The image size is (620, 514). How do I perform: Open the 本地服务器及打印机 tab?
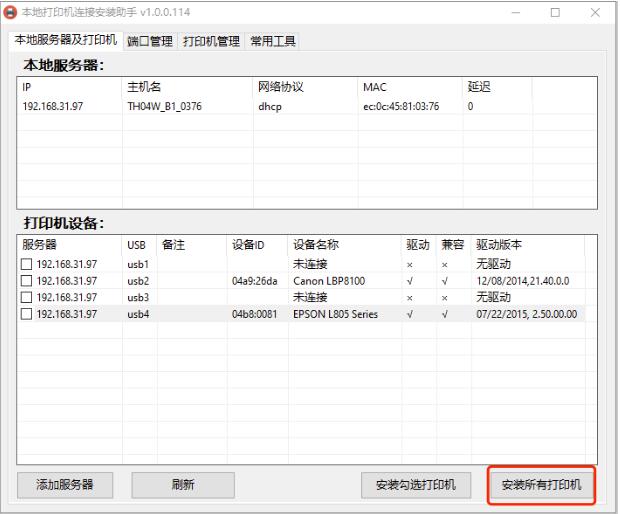coord(65,40)
